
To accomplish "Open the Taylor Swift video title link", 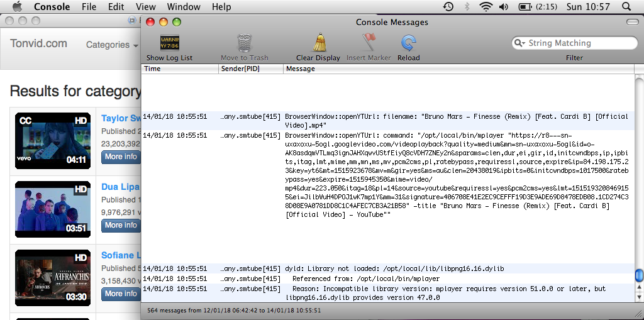I will [x=121, y=118].
